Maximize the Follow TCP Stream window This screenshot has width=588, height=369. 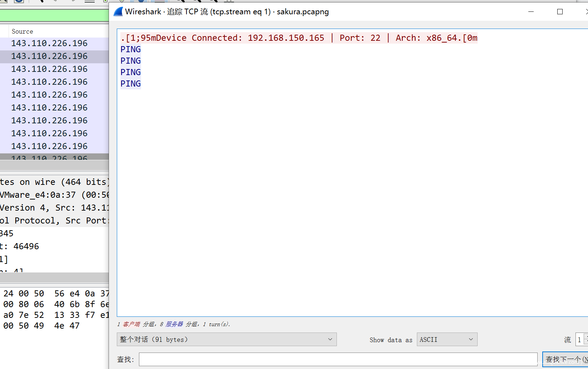coord(560,12)
